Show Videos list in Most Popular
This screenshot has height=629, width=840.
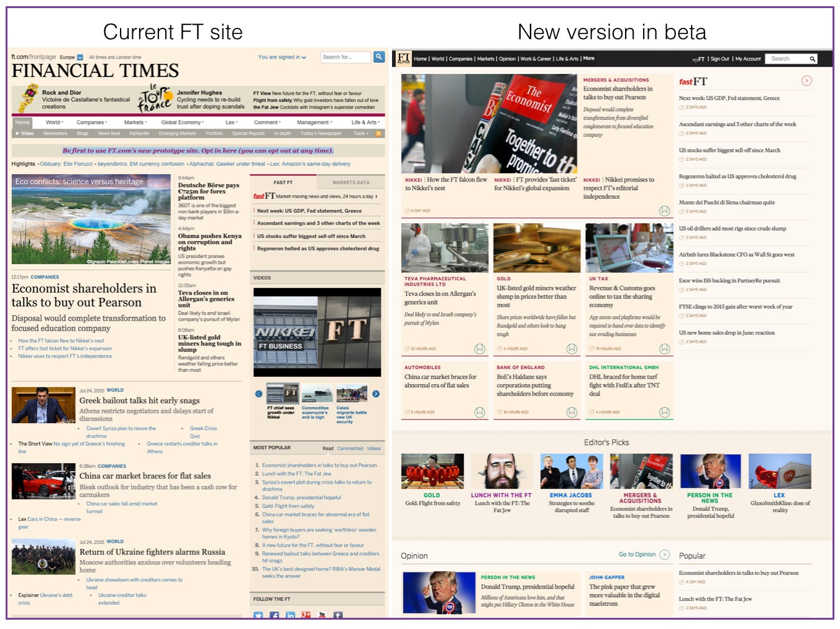(x=374, y=448)
